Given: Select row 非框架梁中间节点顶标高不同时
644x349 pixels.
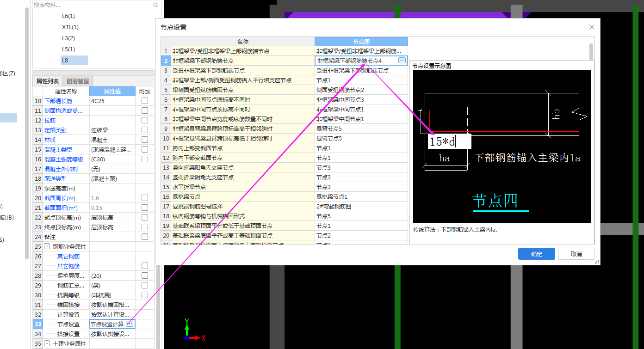Looking at the screenshot, I should click(243, 109).
